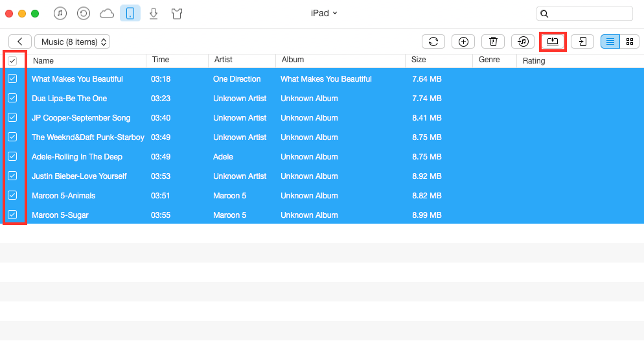
Task: Sort by the Size column header
Action: click(x=419, y=60)
